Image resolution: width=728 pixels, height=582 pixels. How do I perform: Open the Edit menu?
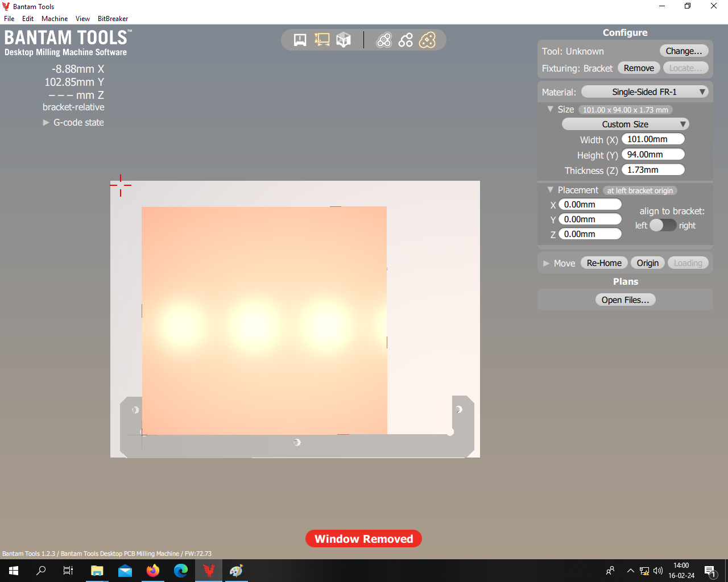(x=28, y=18)
